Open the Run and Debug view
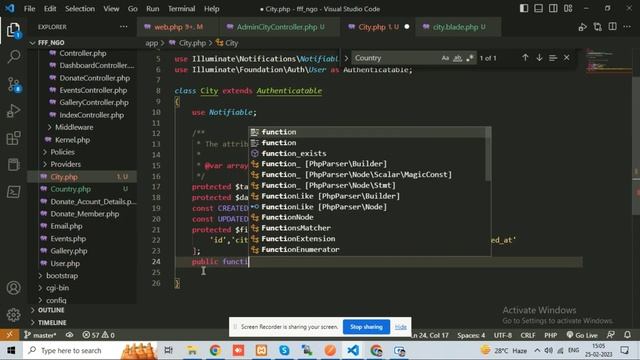 13,111
